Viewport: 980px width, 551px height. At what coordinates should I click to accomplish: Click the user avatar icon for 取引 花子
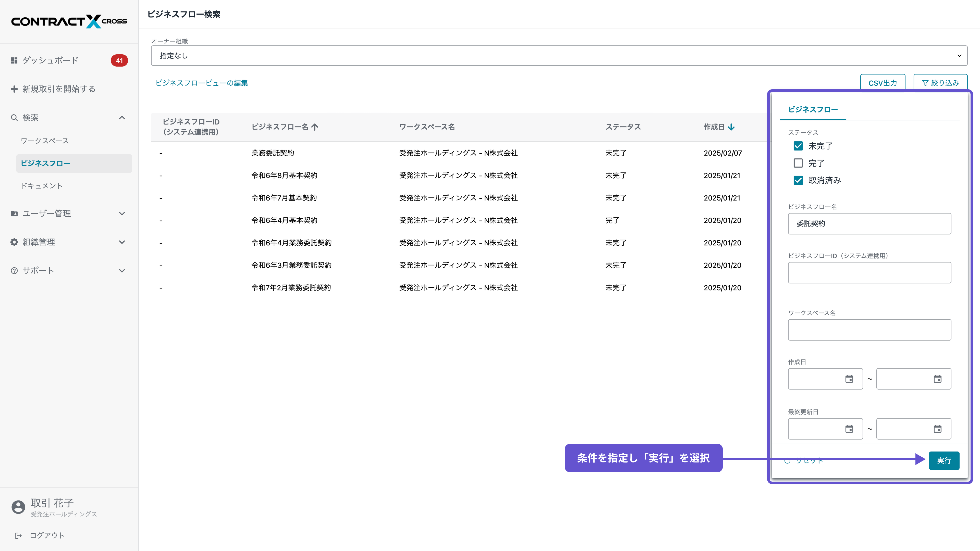pyautogui.click(x=18, y=507)
